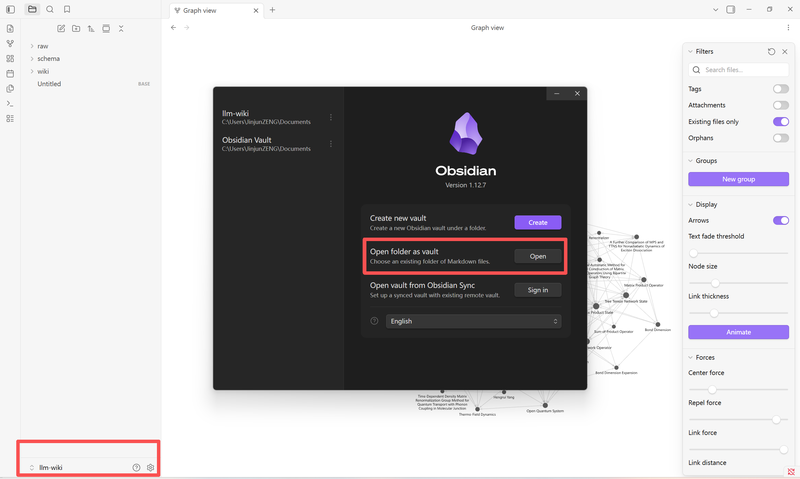Change sort order in file explorer
This screenshot has height=479, width=800.
[x=91, y=29]
